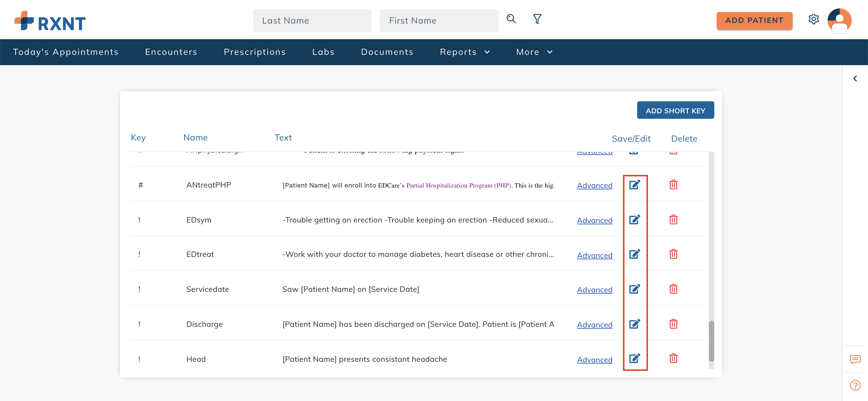Delete the Discharge short key
868x401 pixels.
pos(673,324)
